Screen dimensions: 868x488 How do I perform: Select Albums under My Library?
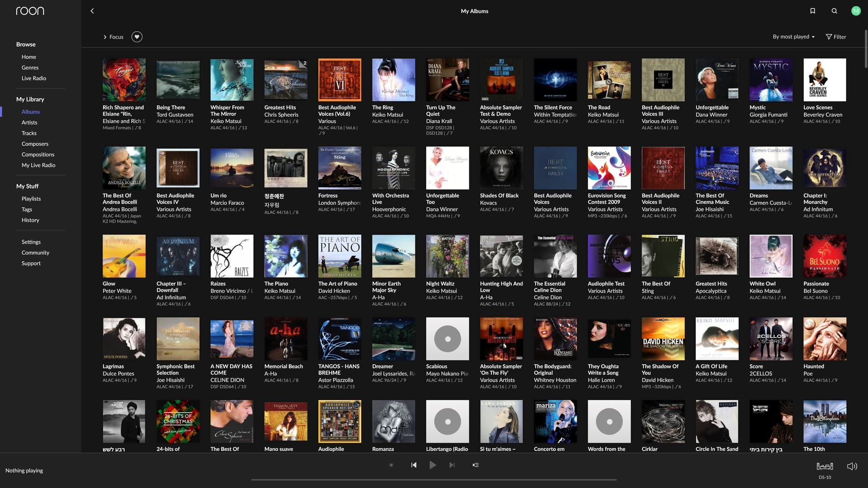pos(31,112)
